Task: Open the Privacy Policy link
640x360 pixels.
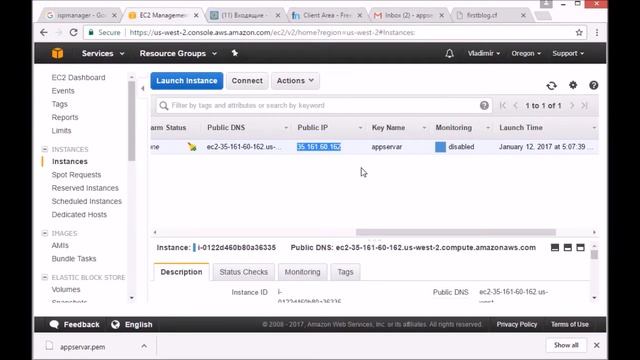Action: click(517, 324)
